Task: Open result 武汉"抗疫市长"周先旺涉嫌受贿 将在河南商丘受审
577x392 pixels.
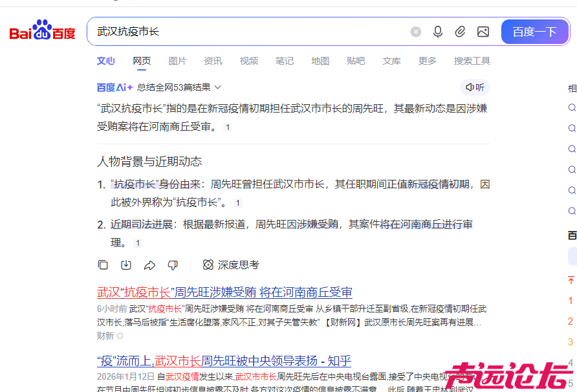Action: coord(224,292)
